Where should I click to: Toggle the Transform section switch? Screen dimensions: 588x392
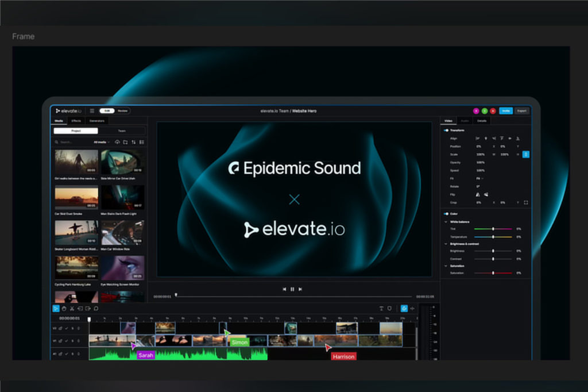446,130
